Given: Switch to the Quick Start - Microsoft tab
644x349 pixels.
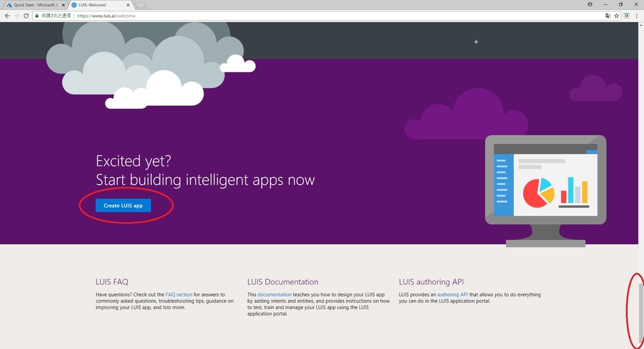Looking at the screenshot, I should coord(35,5).
